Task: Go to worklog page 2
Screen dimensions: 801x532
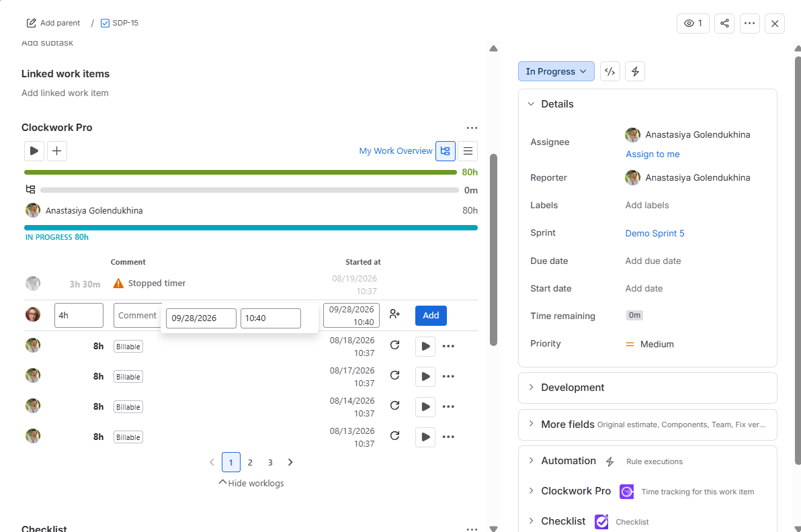Action: point(250,463)
